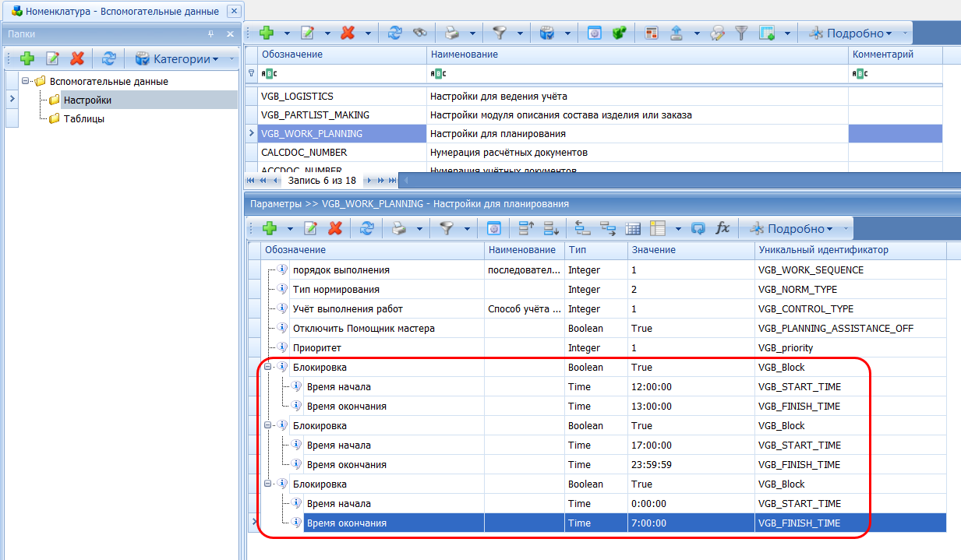This screenshot has width=961, height=560.
Task: Collapse the Вспомогательные данные tree node
Action: 26,81
